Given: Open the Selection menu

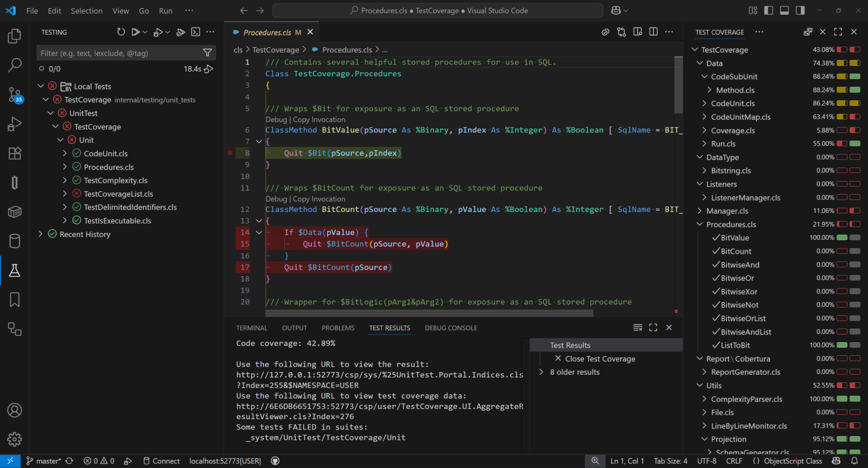Looking at the screenshot, I should tap(86, 10).
